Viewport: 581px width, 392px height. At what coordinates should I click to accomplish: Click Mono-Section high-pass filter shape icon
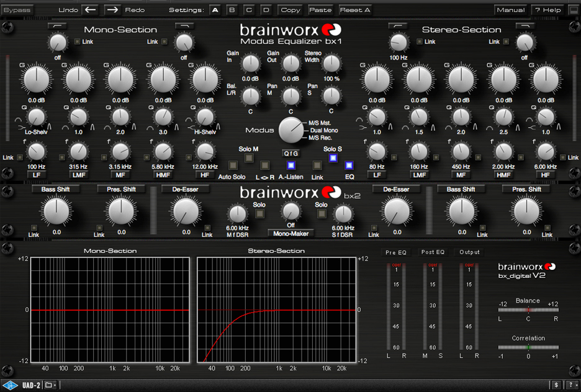click(58, 25)
